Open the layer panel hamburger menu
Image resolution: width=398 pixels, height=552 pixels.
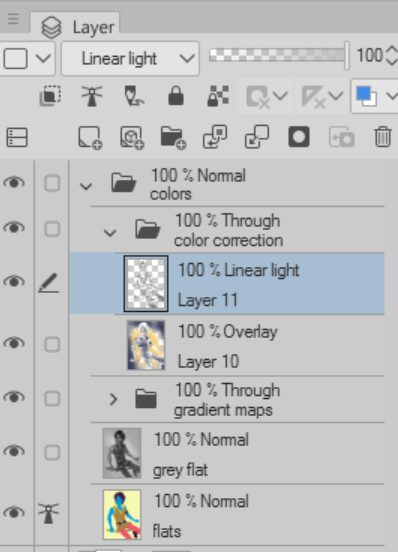coord(13,19)
